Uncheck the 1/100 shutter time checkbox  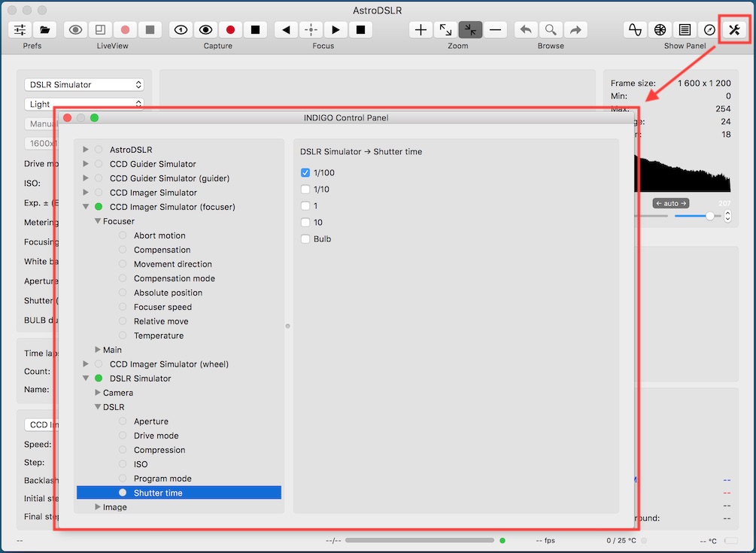[305, 172]
